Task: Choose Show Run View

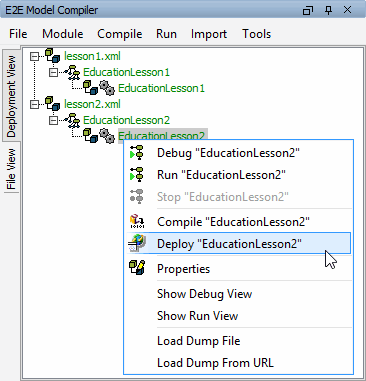Action: pyautogui.click(x=238, y=316)
